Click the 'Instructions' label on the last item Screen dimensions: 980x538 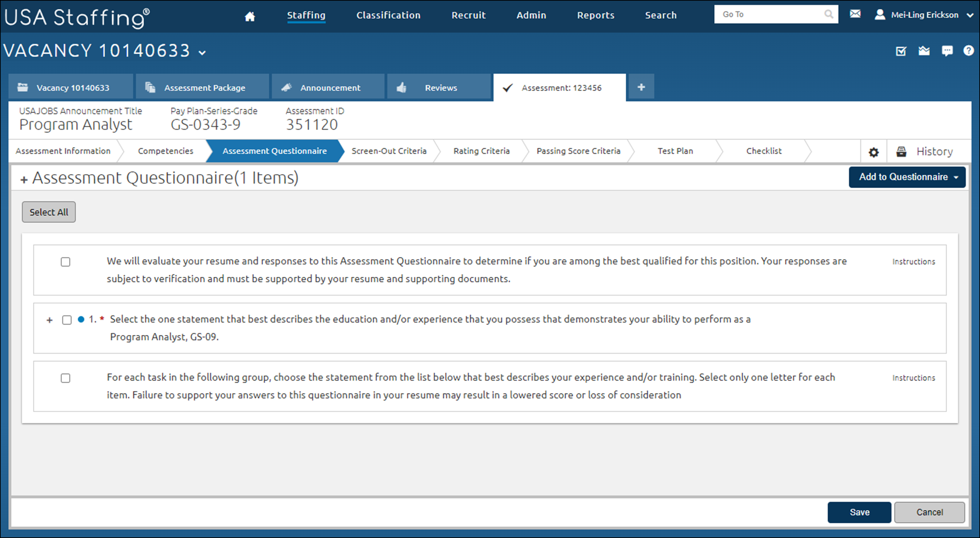[914, 378]
